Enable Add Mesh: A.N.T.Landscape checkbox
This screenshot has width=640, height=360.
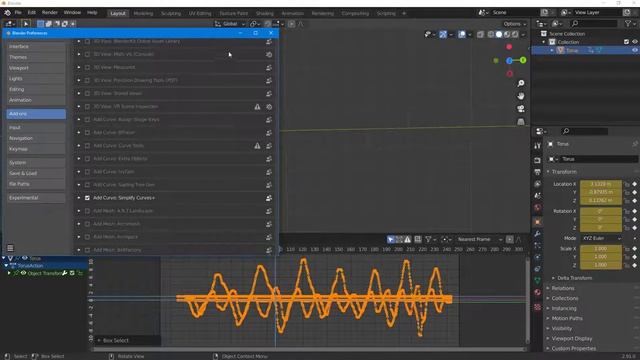(x=87, y=211)
